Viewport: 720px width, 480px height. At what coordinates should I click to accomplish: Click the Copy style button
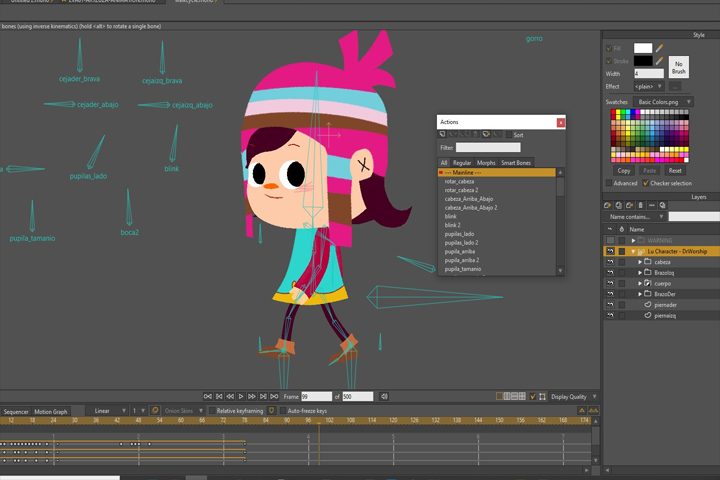pyautogui.click(x=624, y=170)
